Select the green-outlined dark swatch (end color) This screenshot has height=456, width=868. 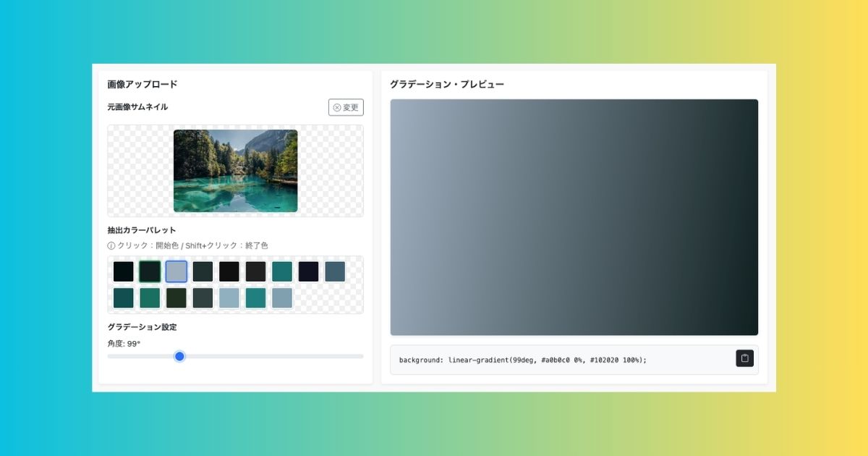click(x=150, y=271)
